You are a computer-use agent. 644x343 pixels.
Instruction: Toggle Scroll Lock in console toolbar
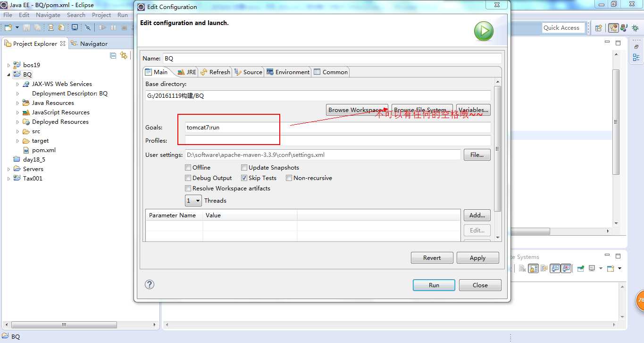(x=533, y=268)
